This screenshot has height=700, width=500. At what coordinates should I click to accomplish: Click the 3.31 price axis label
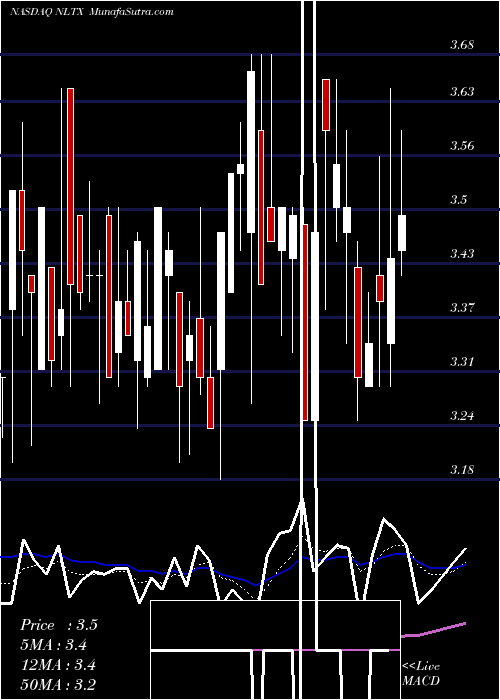[462, 361]
